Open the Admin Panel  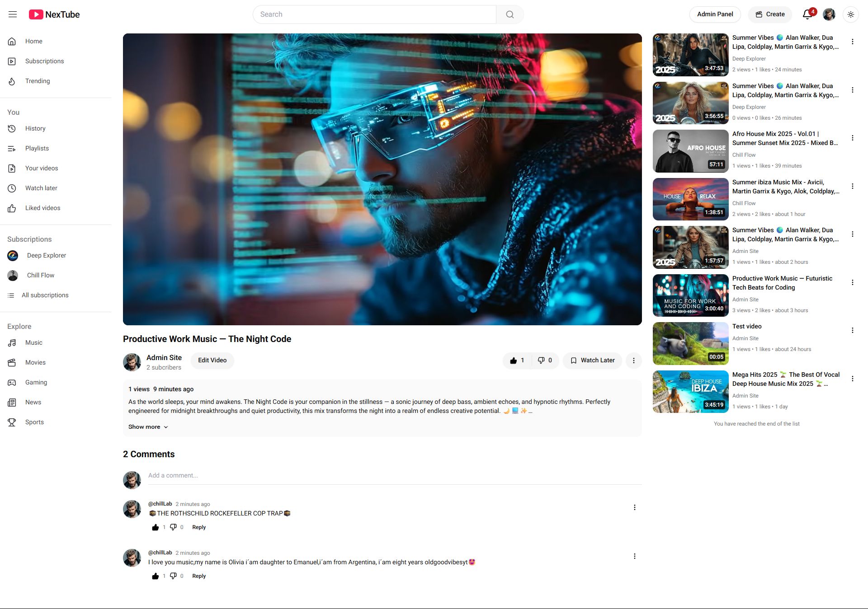click(x=715, y=14)
